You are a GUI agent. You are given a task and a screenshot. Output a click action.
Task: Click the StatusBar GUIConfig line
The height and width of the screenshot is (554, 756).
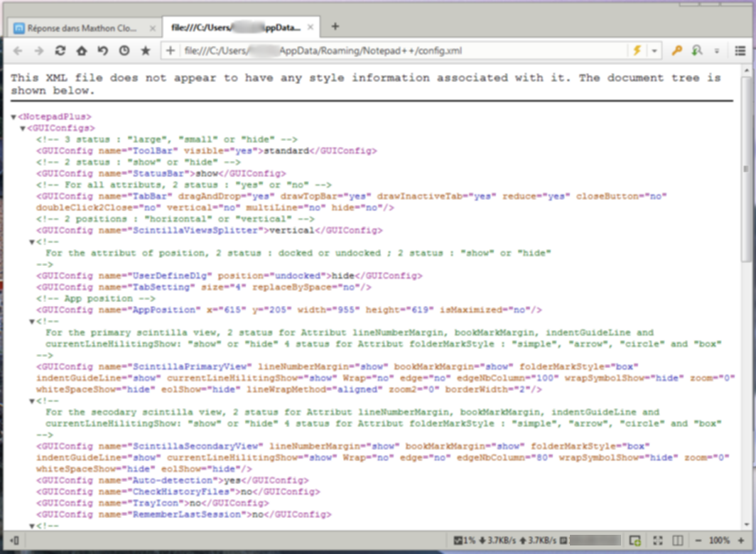[x=161, y=173]
